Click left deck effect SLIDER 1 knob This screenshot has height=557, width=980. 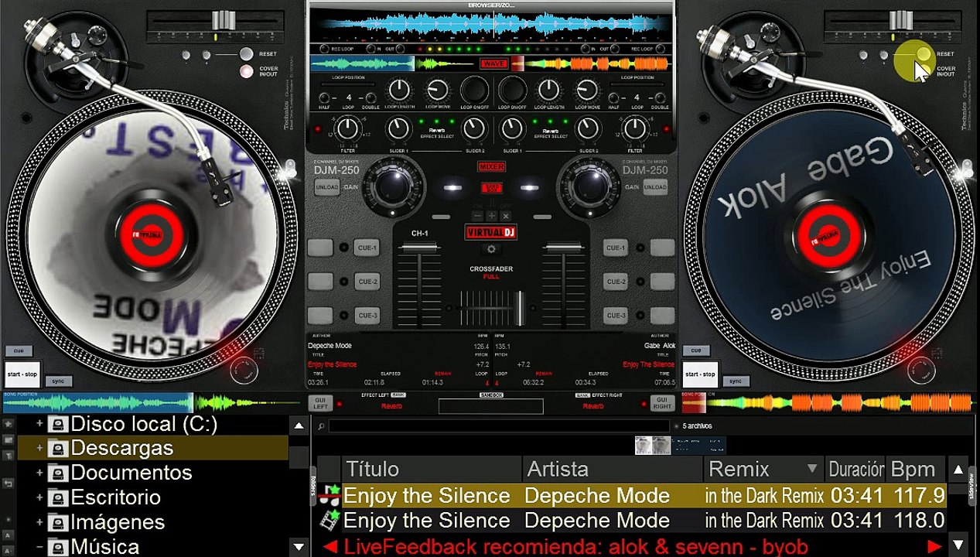398,128
